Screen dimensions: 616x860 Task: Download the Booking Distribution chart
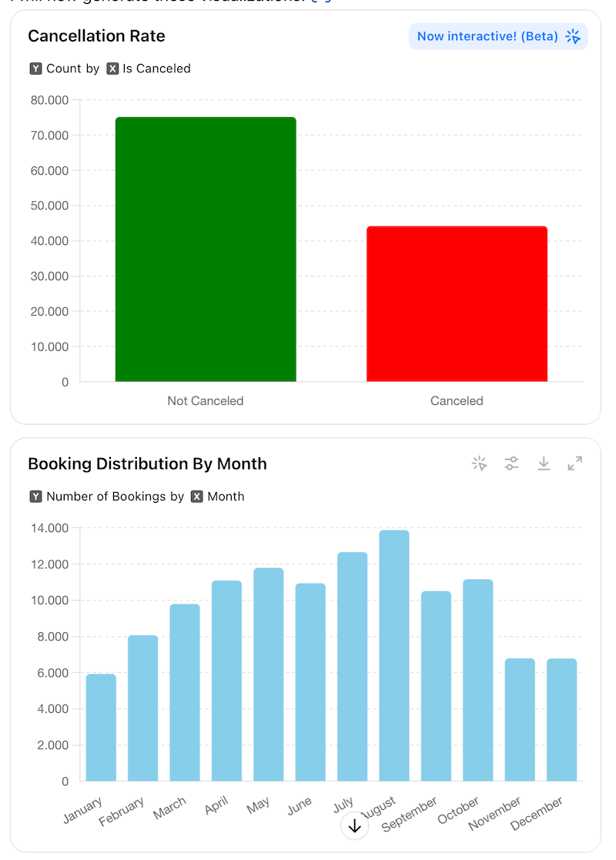point(544,463)
